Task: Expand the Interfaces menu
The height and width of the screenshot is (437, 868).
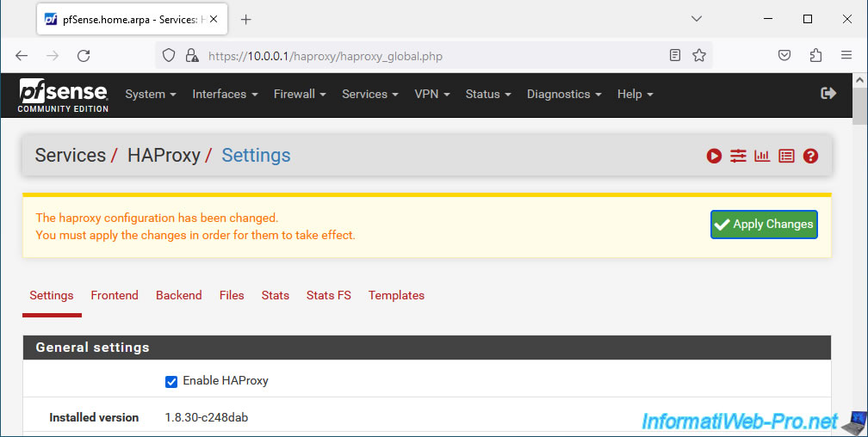Action: 226,94
